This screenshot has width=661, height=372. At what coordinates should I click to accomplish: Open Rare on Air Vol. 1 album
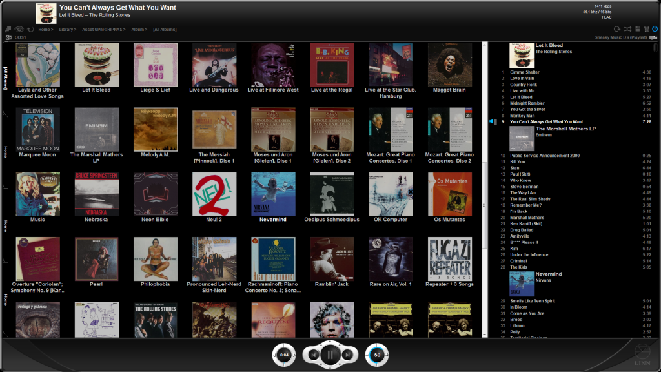391,259
